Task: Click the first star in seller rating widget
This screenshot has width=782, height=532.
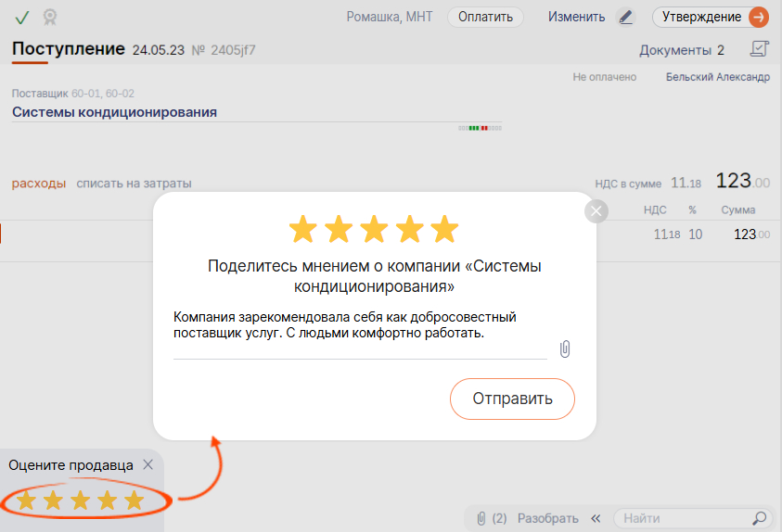Action: (x=27, y=501)
